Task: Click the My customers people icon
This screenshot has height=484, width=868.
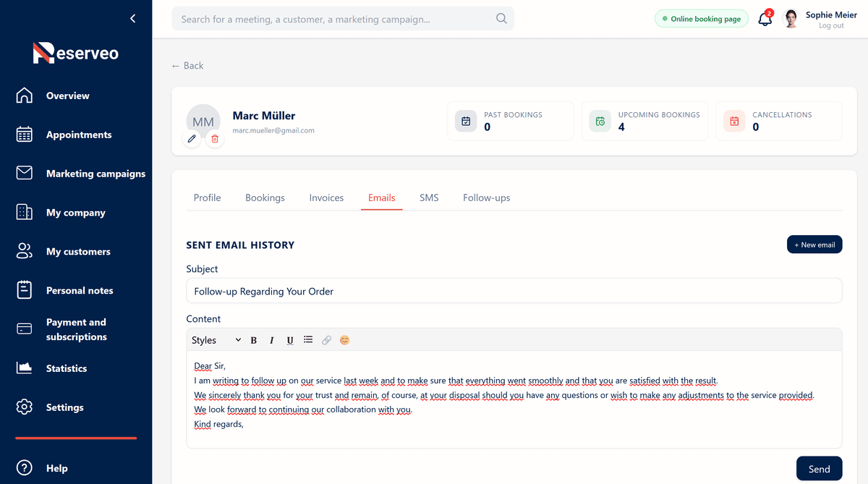Action: tap(25, 252)
